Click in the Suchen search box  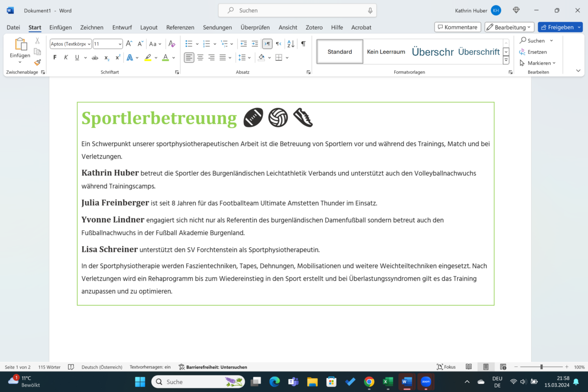tap(298, 10)
